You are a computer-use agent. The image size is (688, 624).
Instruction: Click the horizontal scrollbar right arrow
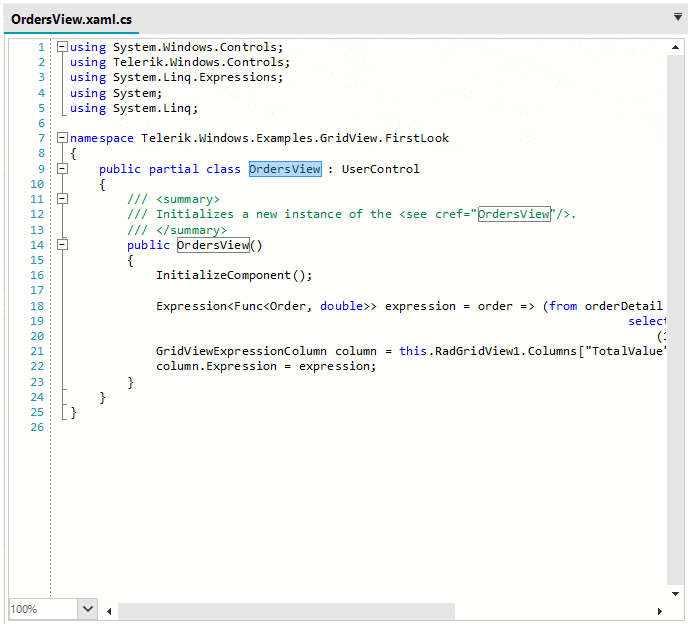(659, 611)
